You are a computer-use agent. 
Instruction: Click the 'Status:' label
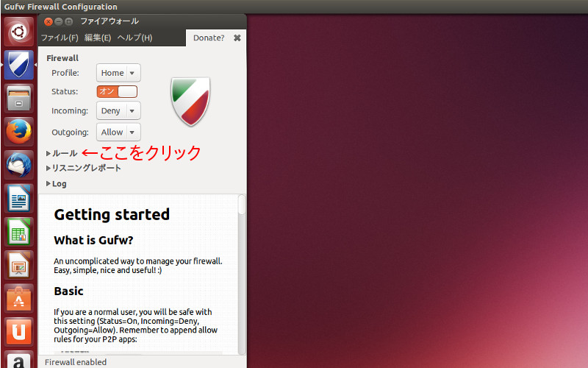point(65,91)
